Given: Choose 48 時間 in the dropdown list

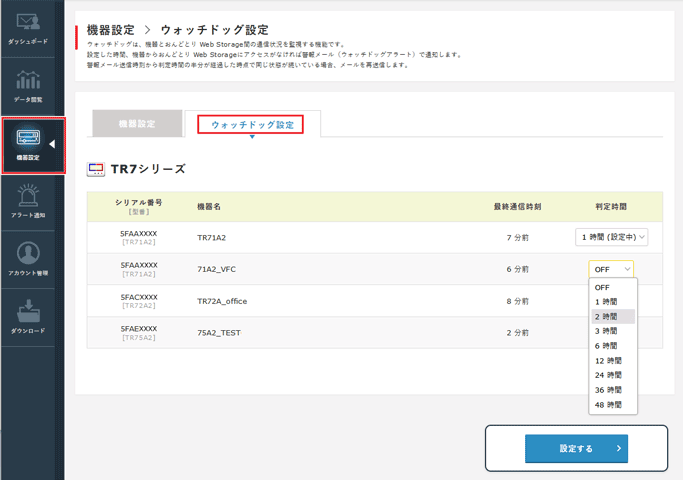Looking at the screenshot, I should tap(608, 405).
